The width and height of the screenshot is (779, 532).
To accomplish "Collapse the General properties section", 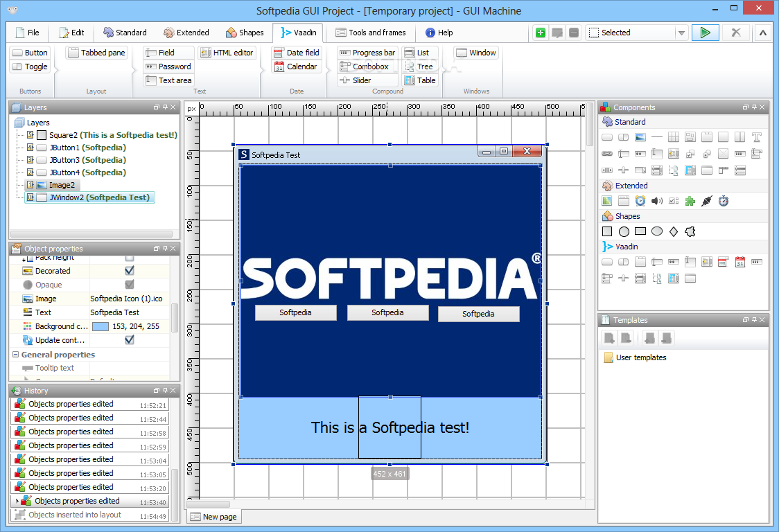I will click(x=15, y=355).
